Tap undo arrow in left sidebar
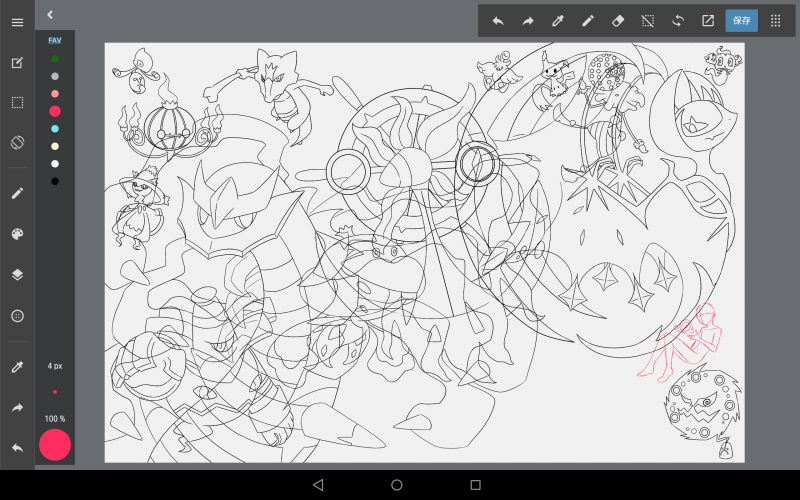This screenshot has width=800, height=500. click(x=17, y=448)
